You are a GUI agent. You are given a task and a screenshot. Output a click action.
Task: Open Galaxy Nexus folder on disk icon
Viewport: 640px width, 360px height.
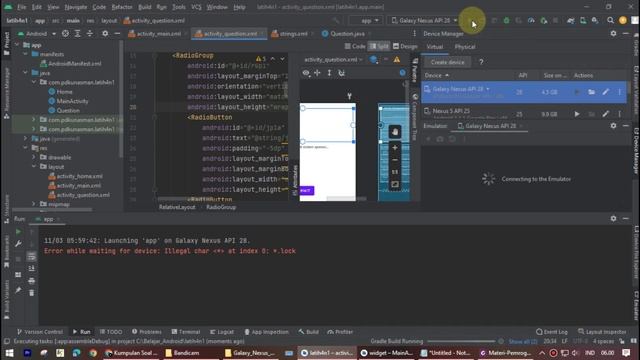[591, 92]
